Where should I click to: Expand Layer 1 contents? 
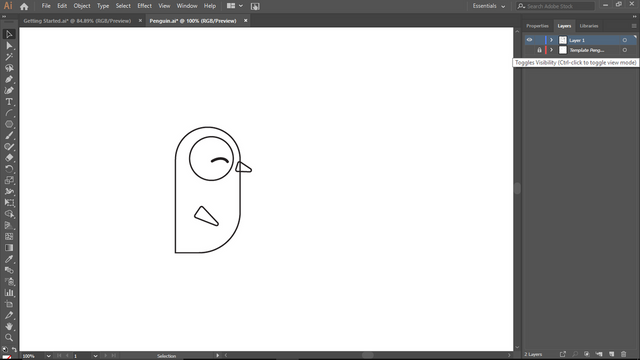click(x=551, y=40)
